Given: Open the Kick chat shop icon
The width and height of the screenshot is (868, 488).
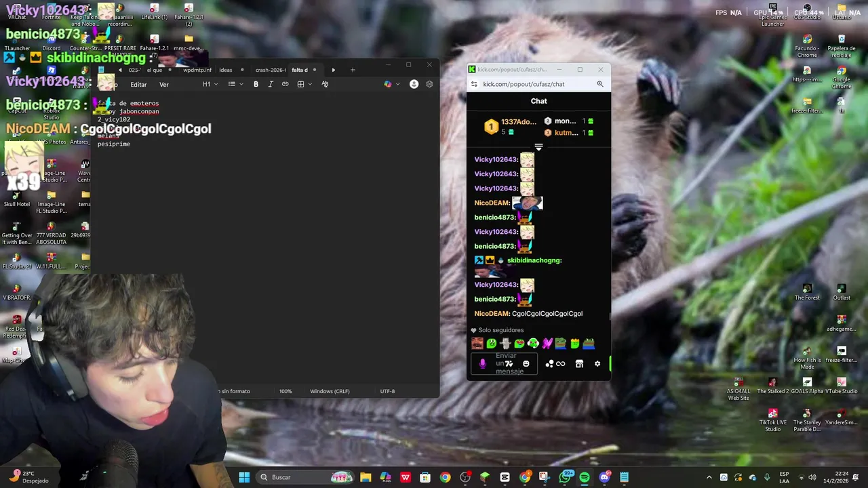Looking at the screenshot, I should (x=579, y=364).
